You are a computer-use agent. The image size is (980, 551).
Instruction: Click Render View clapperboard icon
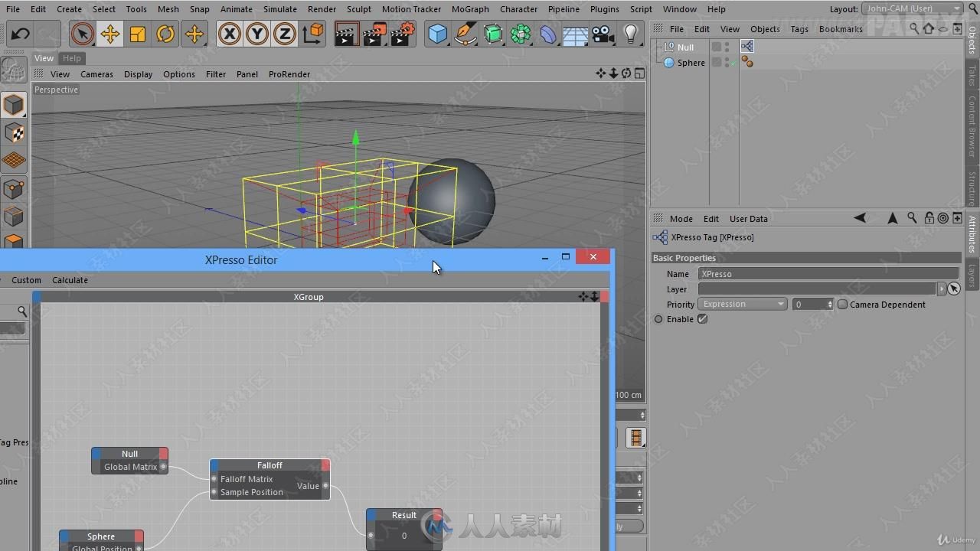tap(346, 34)
